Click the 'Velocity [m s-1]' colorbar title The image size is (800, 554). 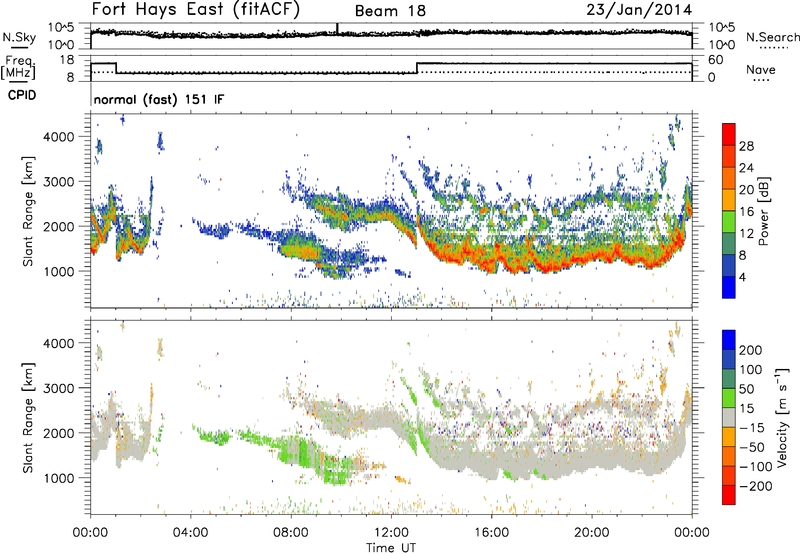[782, 417]
